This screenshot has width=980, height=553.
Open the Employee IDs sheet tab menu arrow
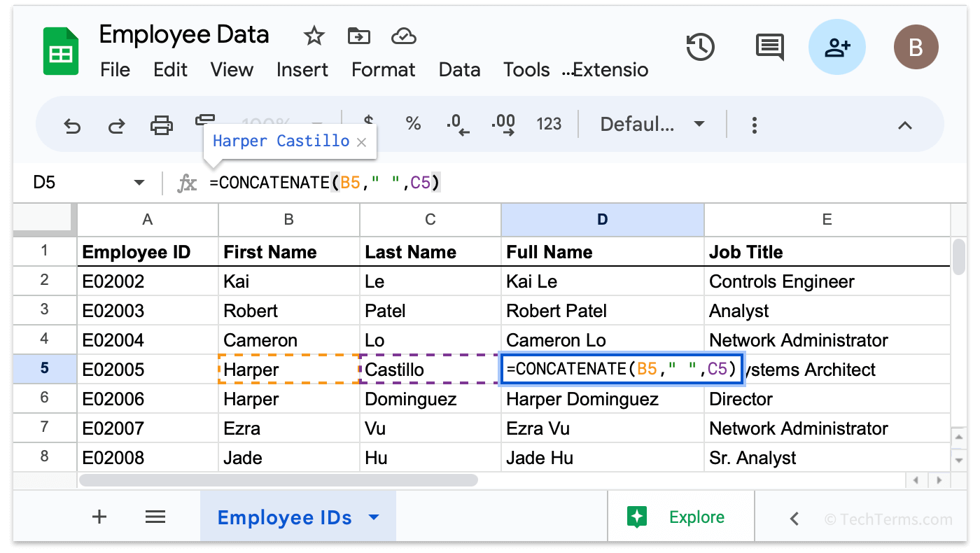click(374, 517)
